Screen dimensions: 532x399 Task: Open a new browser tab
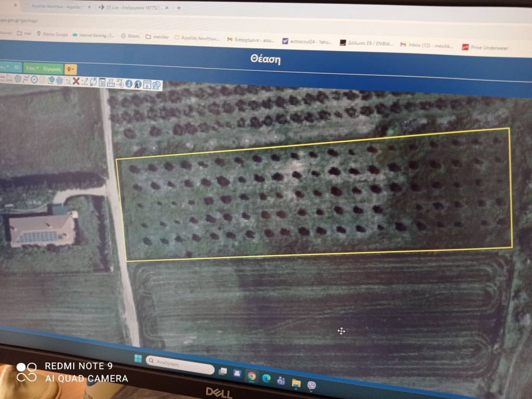pos(179,8)
